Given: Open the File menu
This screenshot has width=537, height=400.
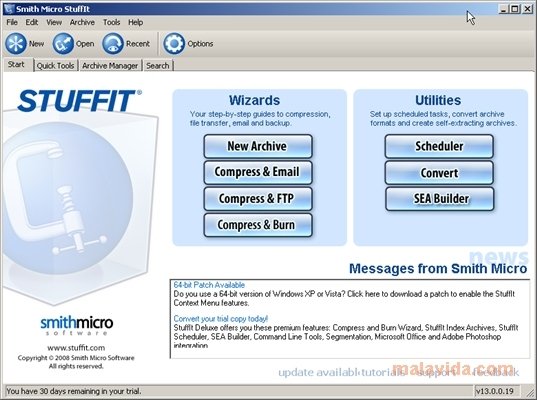Looking at the screenshot, I should click(x=12, y=22).
